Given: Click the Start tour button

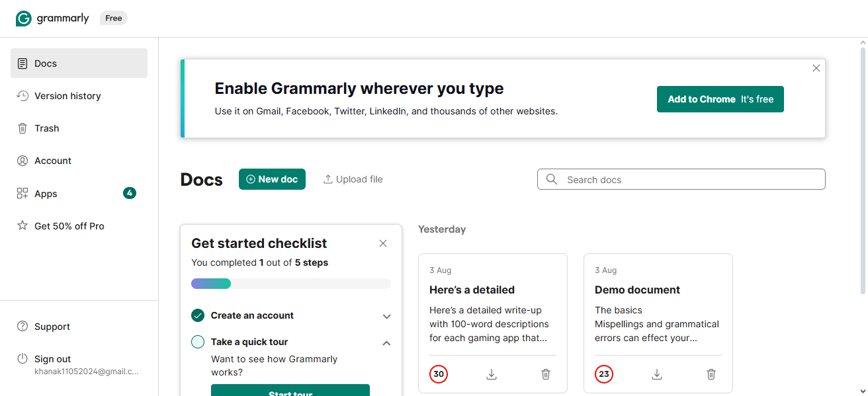Looking at the screenshot, I should tap(290, 390).
